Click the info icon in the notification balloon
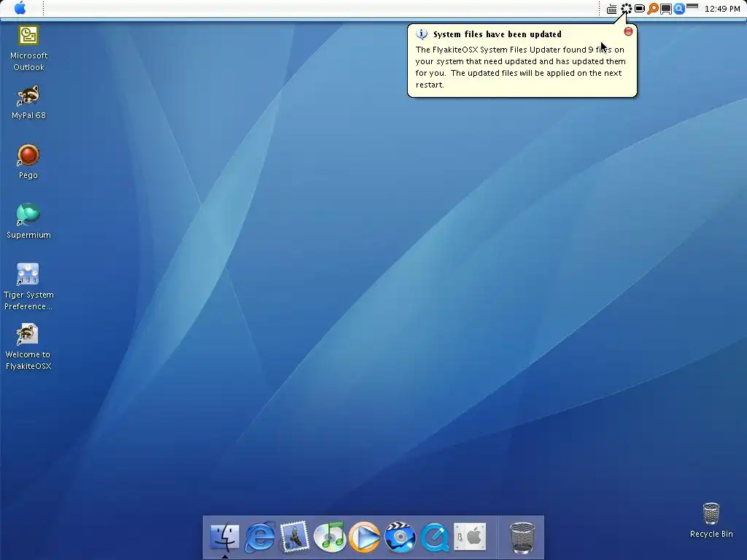 (422, 34)
